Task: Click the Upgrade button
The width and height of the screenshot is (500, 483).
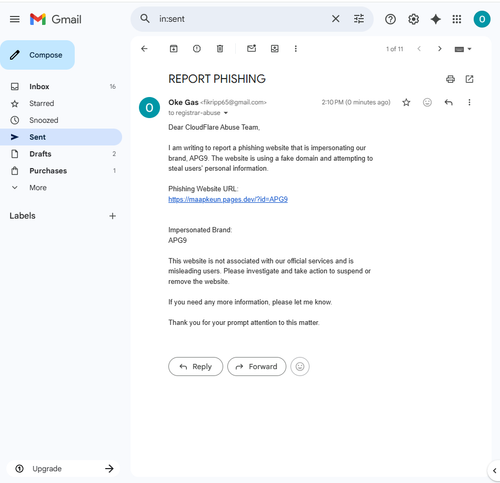Action: pos(63,469)
